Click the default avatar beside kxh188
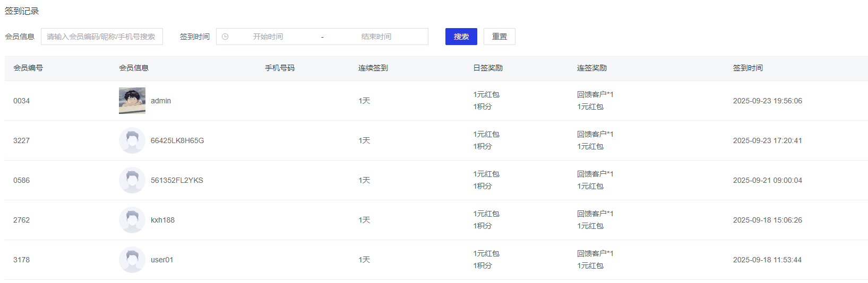 (132, 220)
